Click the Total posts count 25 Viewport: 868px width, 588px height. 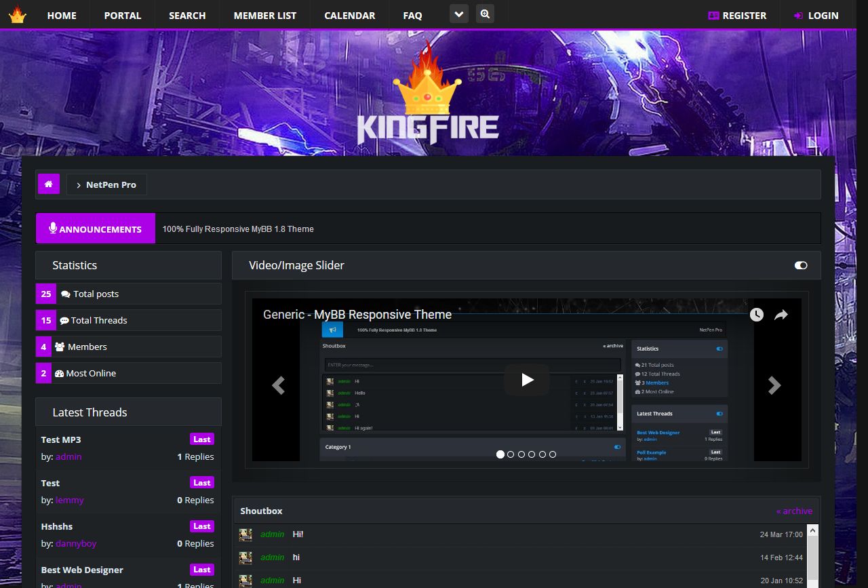[46, 294]
